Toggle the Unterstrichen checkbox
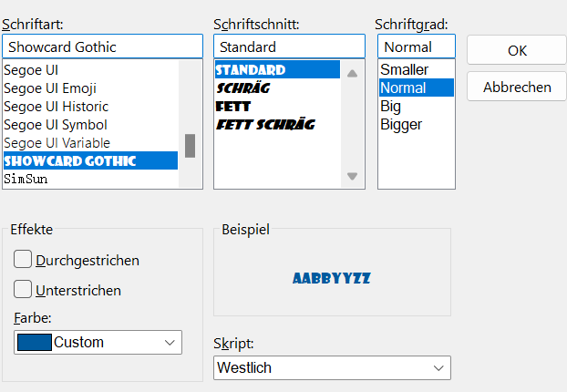567x392 pixels. pos(24,290)
